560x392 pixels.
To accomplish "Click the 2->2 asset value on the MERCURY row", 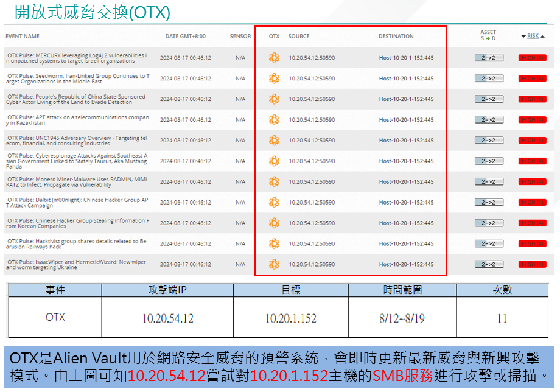I will click(x=489, y=58).
